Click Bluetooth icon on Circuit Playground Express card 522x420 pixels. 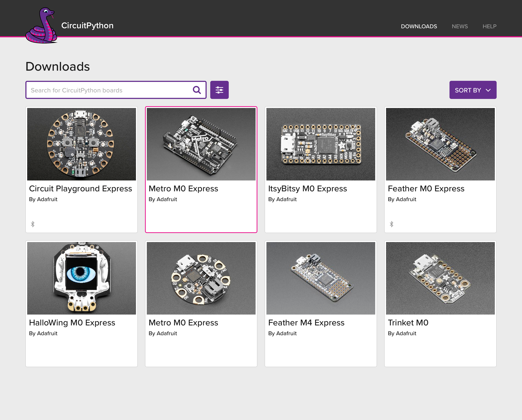click(x=33, y=224)
